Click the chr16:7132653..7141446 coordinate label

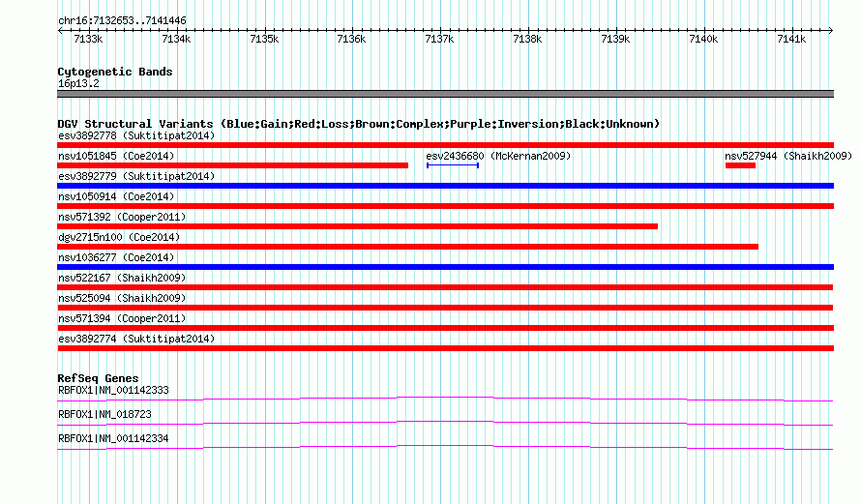click(122, 21)
